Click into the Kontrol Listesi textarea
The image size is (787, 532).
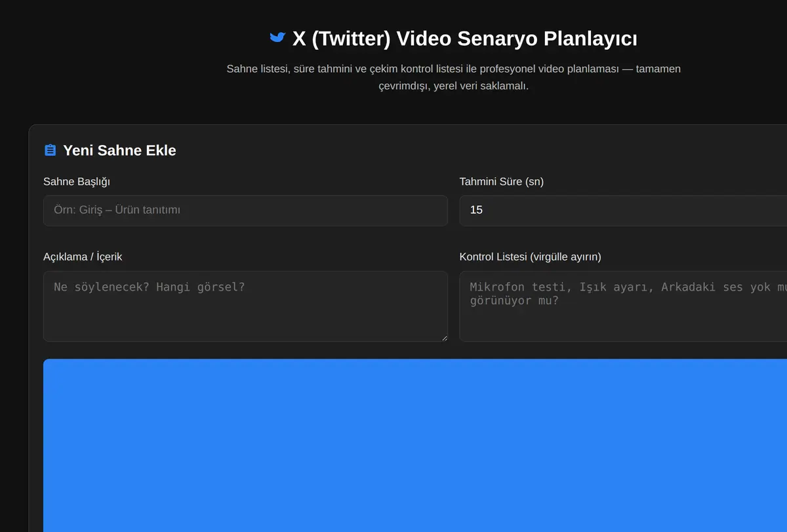point(623,306)
